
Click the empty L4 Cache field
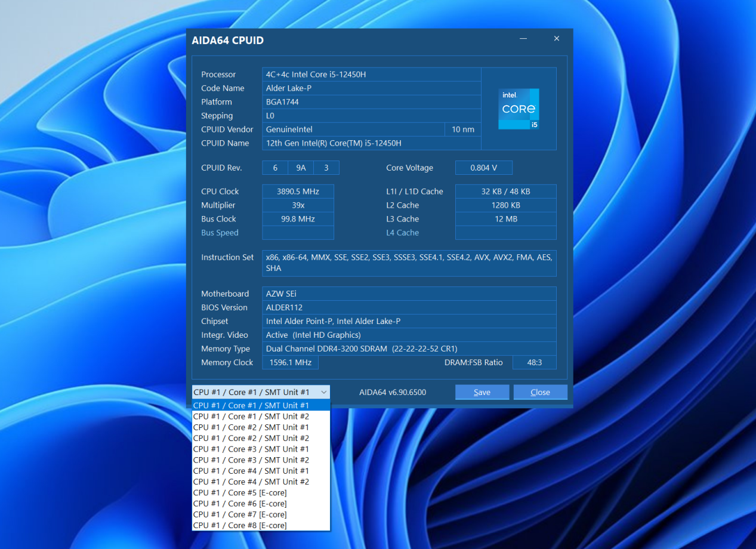click(506, 233)
